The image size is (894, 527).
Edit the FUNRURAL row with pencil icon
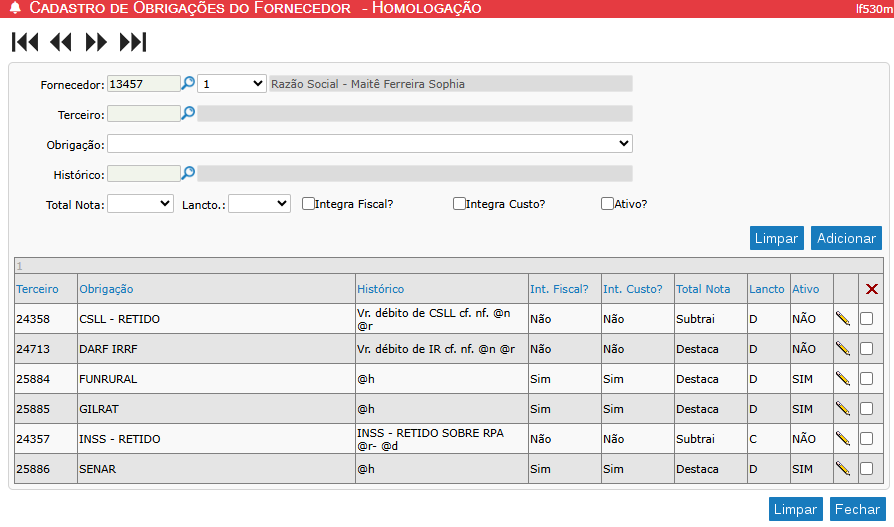tap(843, 379)
